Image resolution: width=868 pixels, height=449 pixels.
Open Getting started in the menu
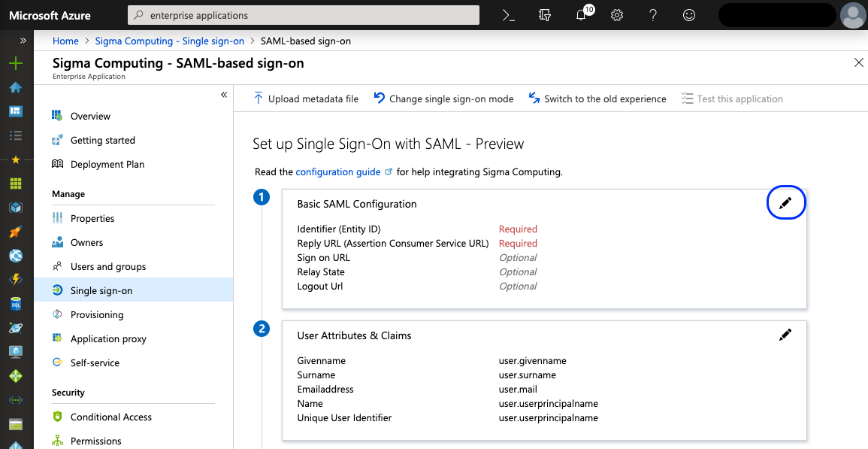click(134, 140)
